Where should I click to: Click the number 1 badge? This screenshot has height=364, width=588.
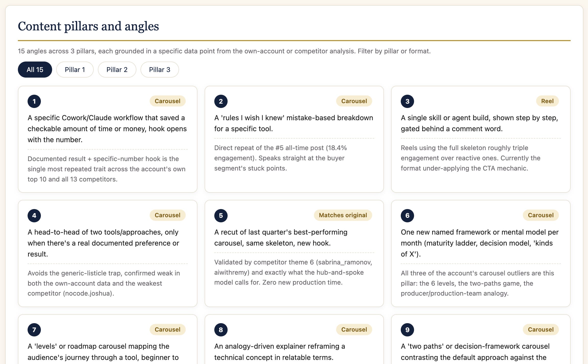pyautogui.click(x=34, y=101)
